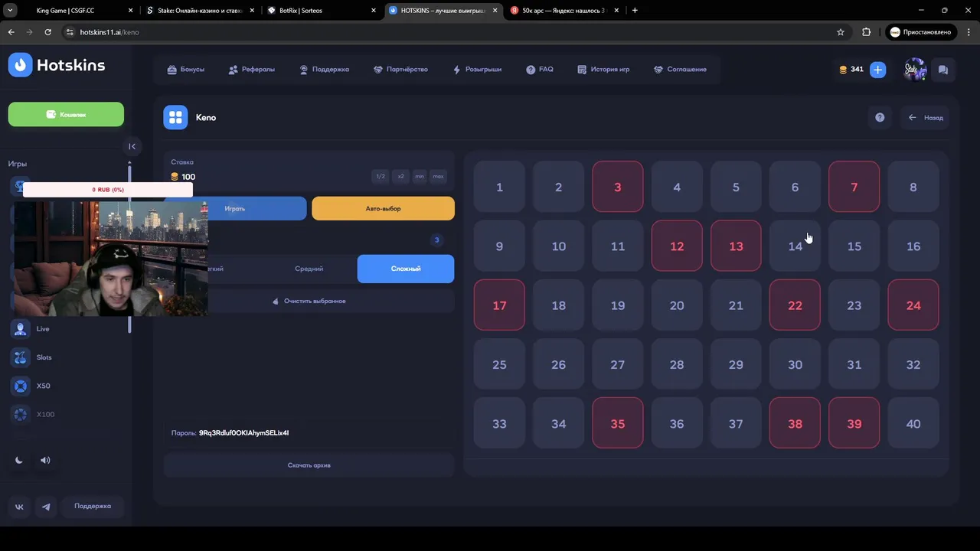Screen dimensions: 980x551
Task: Switch to BotRix Sorteos browser tab
Action: coord(322,11)
